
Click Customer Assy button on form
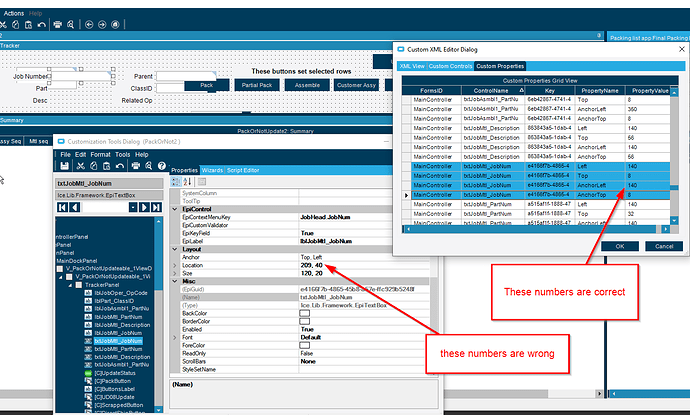357,85
